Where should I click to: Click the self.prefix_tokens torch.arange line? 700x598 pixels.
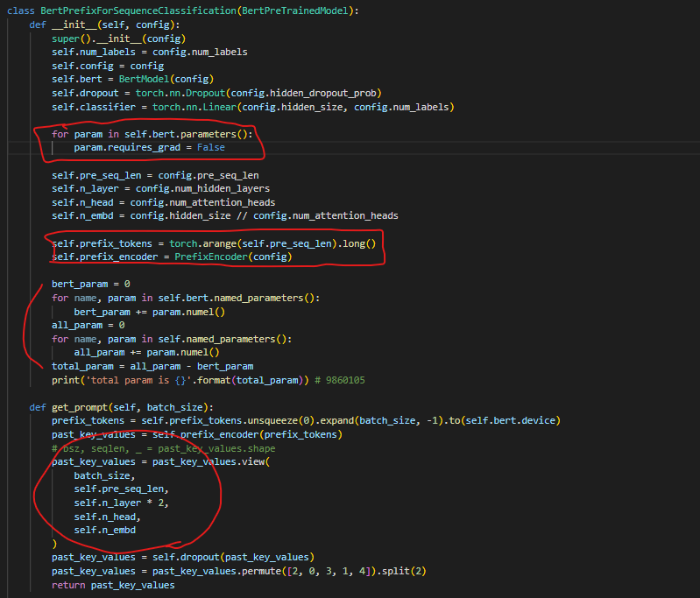pos(214,243)
